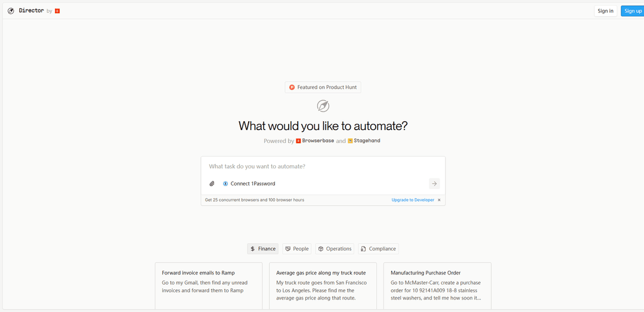This screenshot has height=312, width=644.
Task: Open the Operations category tab
Action: [334, 249]
